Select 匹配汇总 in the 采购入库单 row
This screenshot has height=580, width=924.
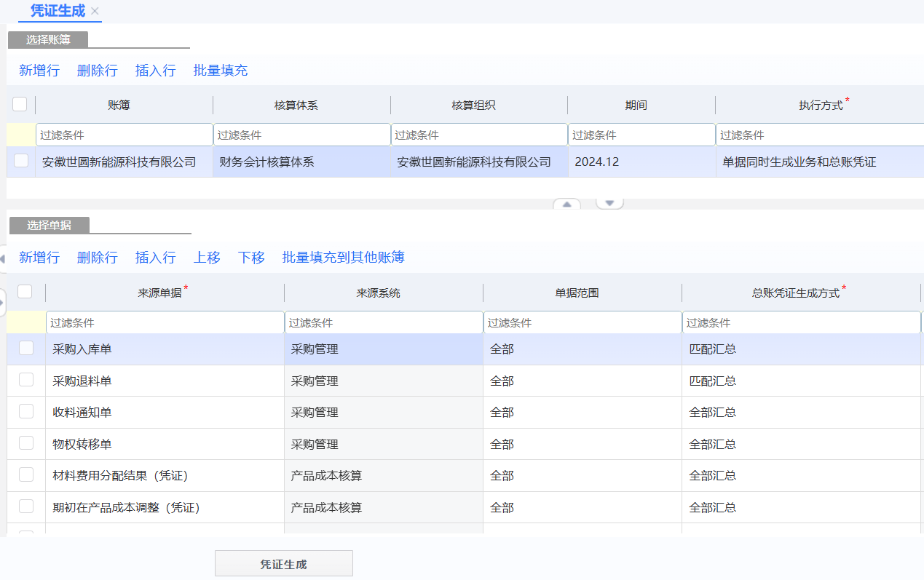(802, 349)
